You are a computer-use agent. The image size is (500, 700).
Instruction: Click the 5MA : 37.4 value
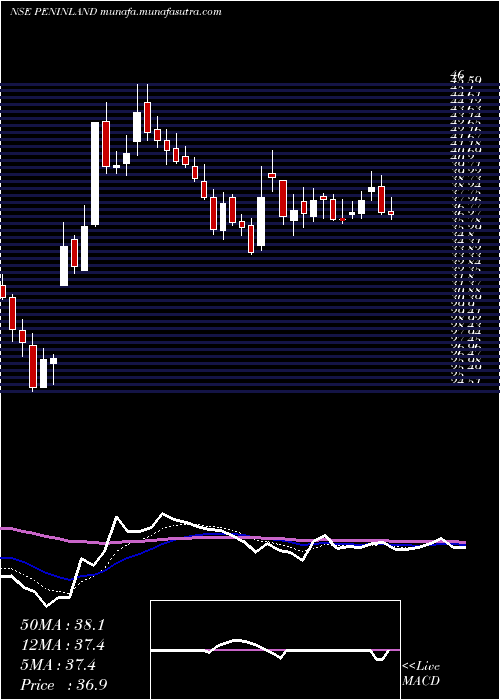click(58, 665)
